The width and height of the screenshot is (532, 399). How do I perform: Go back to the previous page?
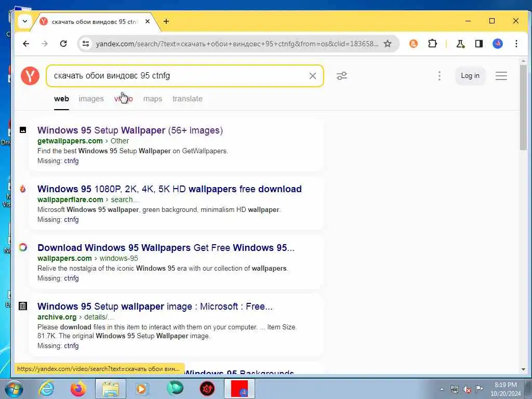coord(26,44)
